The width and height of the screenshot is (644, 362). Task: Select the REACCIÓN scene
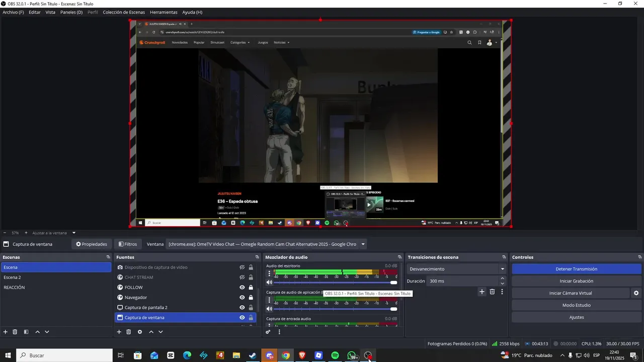point(56,288)
